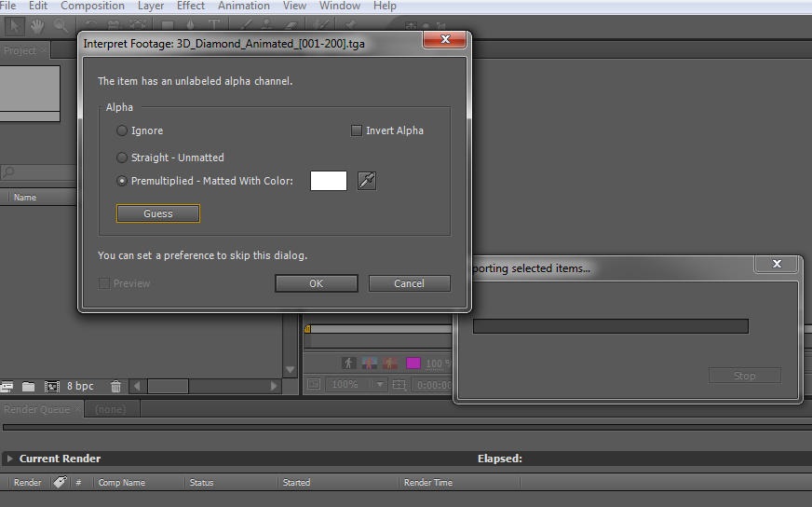Select the Ignore alpha radio button
The width and height of the screenshot is (812, 507).
point(122,130)
